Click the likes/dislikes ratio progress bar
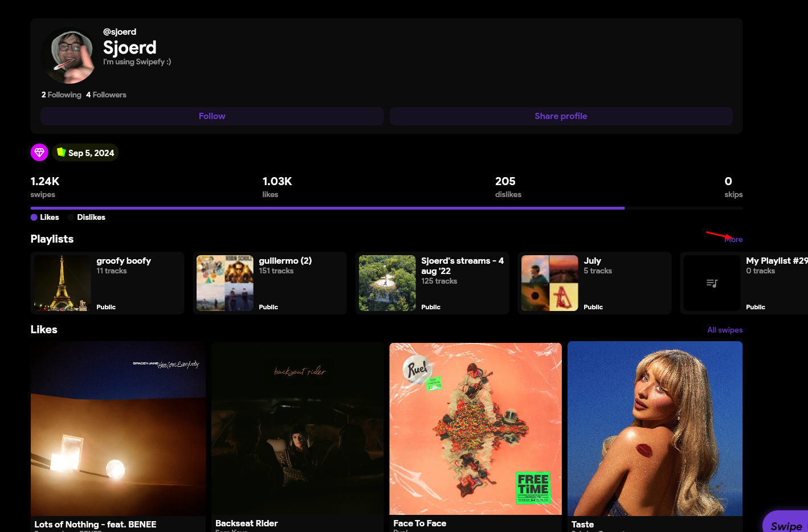 386,208
